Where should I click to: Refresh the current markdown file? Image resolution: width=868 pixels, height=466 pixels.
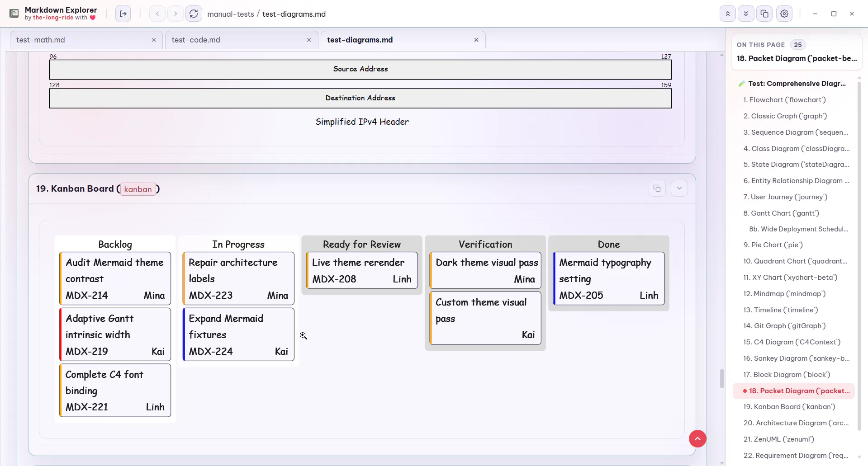point(194,14)
